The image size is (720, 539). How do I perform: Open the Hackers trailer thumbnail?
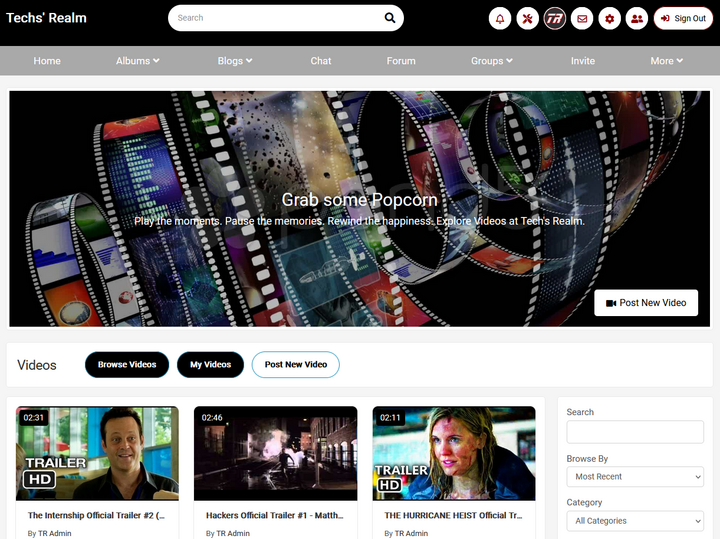(276, 453)
